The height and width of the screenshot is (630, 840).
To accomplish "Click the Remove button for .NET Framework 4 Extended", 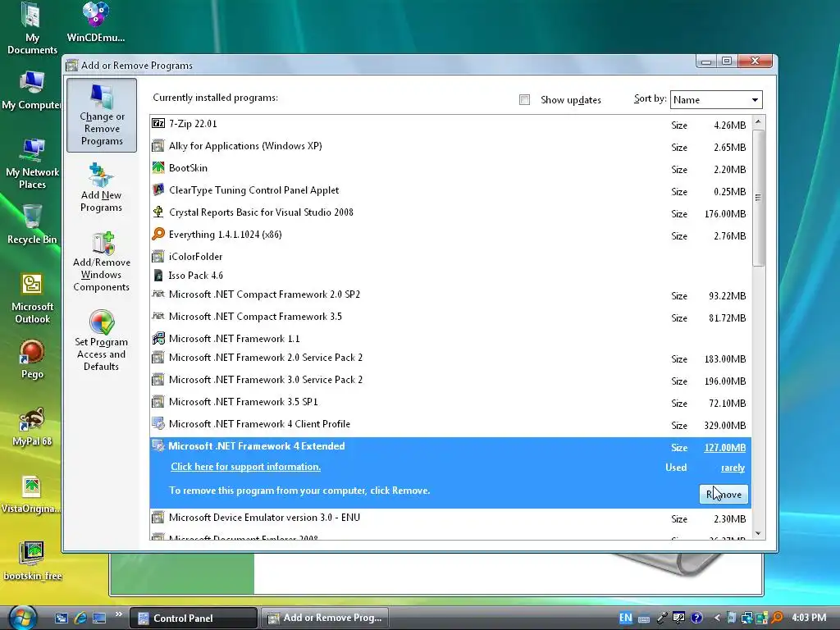I will pyautogui.click(x=724, y=494).
